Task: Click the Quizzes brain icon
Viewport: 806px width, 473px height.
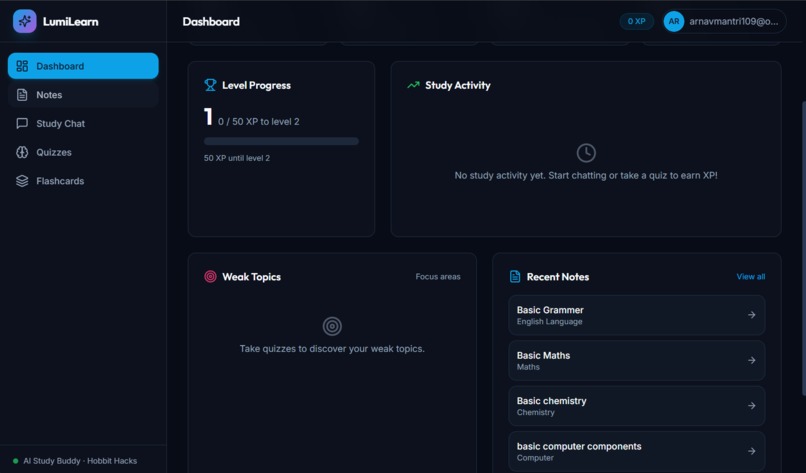Action: [x=22, y=152]
